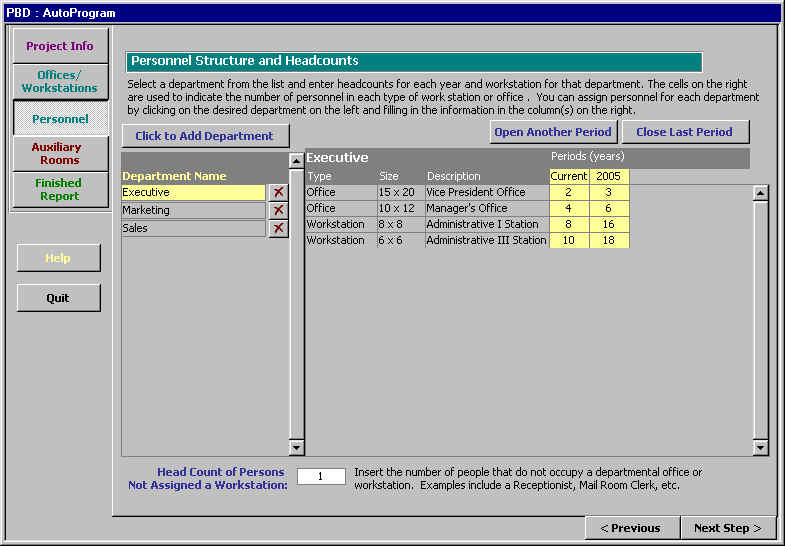This screenshot has width=785, height=546.
Task: Edit Vice President Office 2005 headcount cell
Action: tap(608, 192)
